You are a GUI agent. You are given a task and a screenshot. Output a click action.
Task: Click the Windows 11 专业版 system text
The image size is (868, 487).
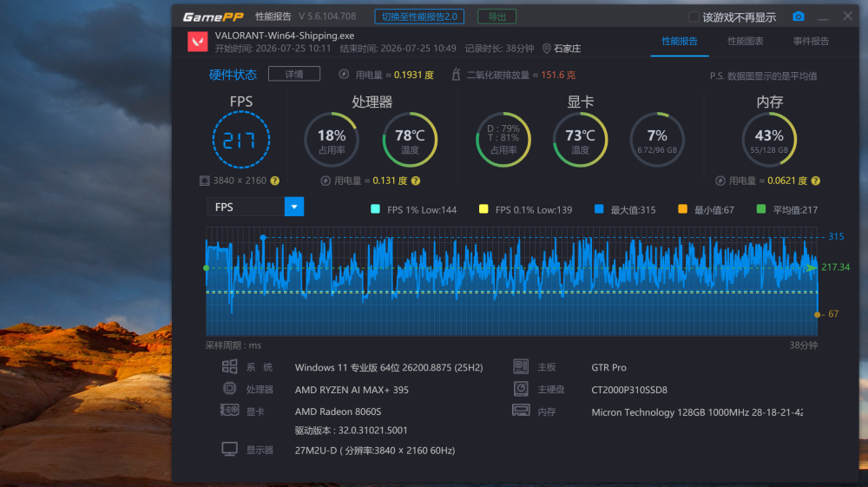(389, 367)
